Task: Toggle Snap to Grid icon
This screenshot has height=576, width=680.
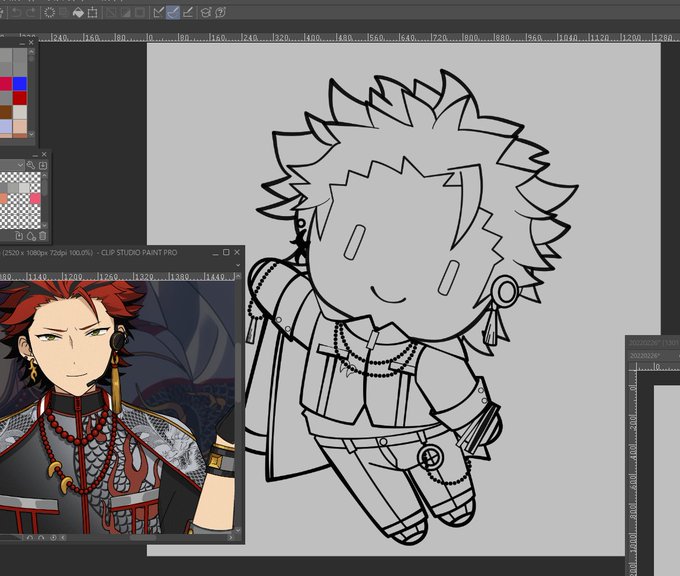Action: pyautogui.click(x=187, y=13)
